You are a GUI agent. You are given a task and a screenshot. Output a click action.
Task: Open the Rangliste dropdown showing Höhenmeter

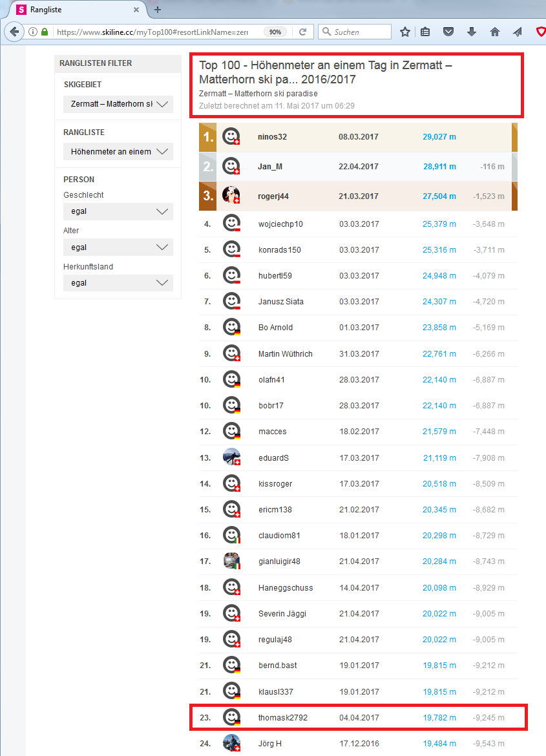click(118, 152)
